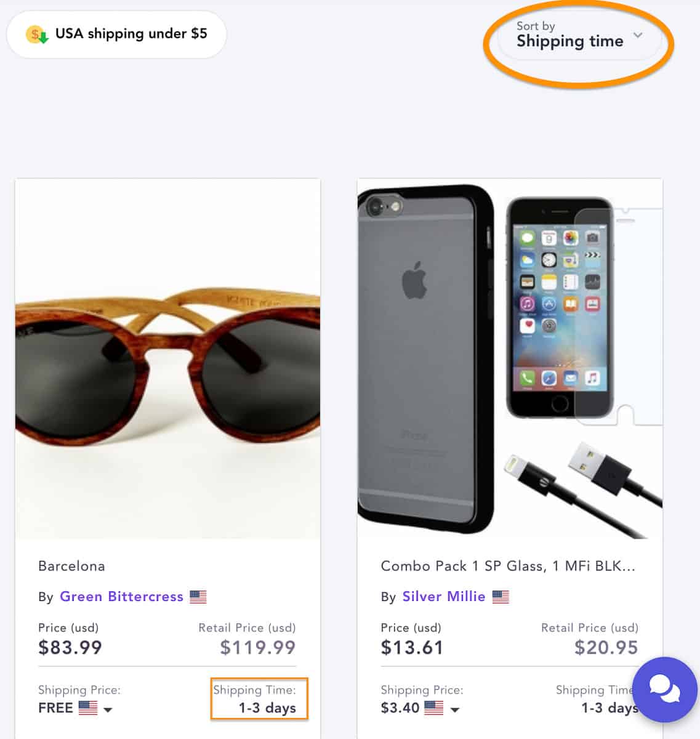Open the Barcelona product listing
This screenshot has height=739, width=700.
click(71, 565)
